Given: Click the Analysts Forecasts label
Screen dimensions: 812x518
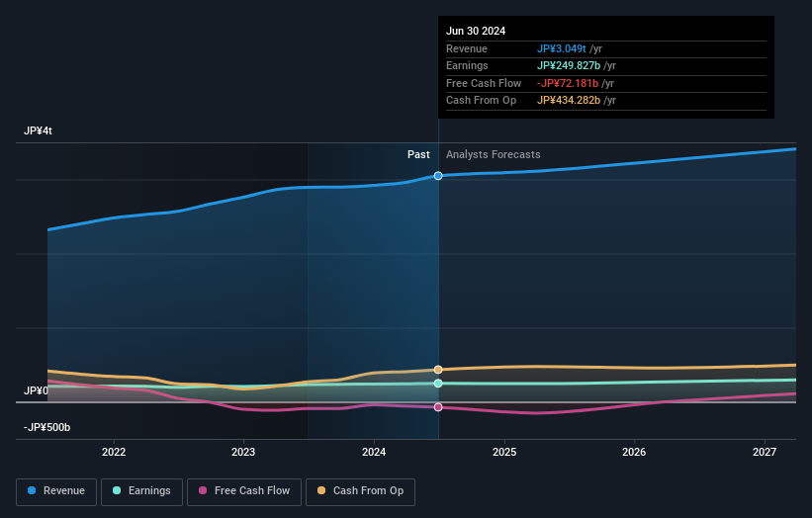Looking at the screenshot, I should (493, 155).
